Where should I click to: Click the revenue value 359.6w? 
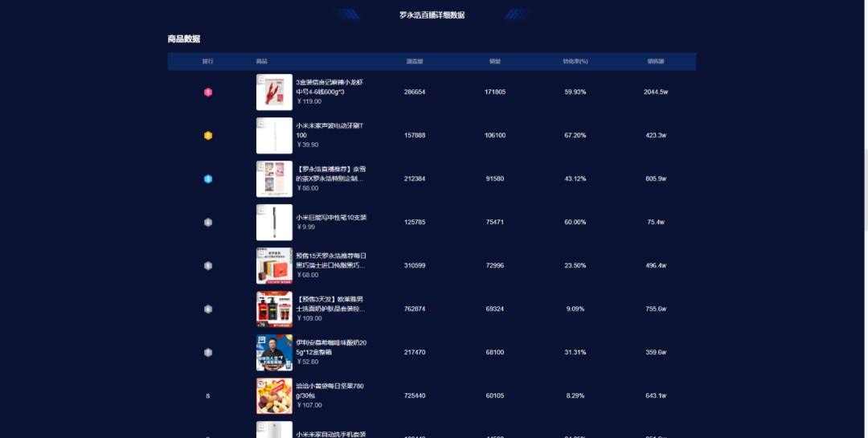click(x=656, y=352)
